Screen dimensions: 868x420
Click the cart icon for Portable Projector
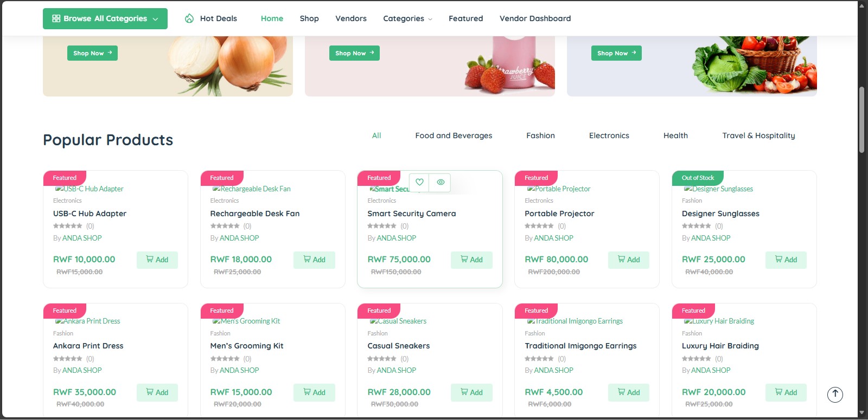pos(621,260)
